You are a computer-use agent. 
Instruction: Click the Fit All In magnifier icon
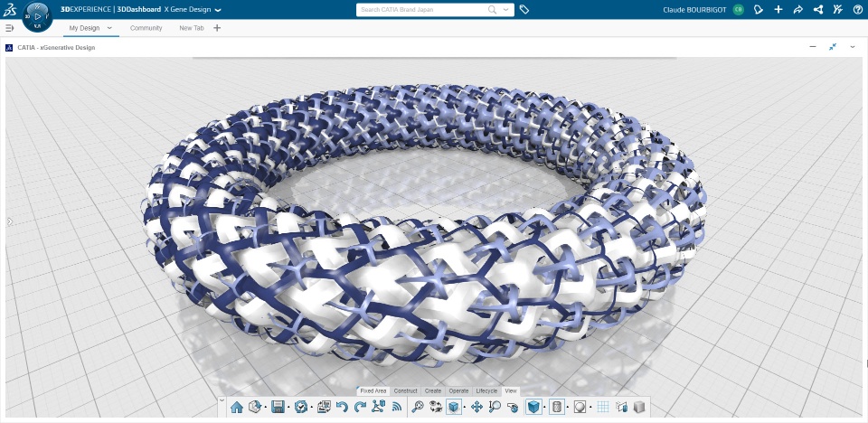tap(418, 407)
